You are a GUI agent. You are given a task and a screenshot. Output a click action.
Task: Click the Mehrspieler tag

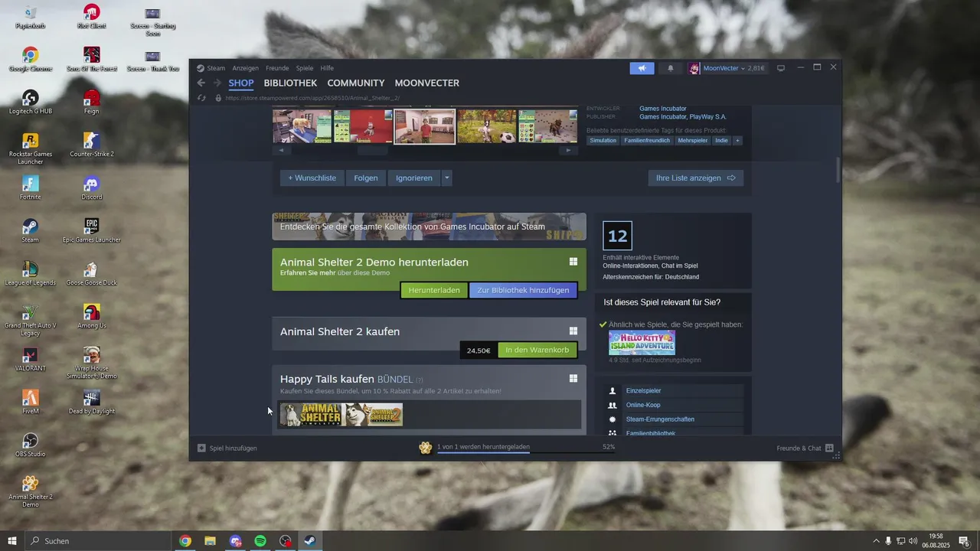click(693, 141)
